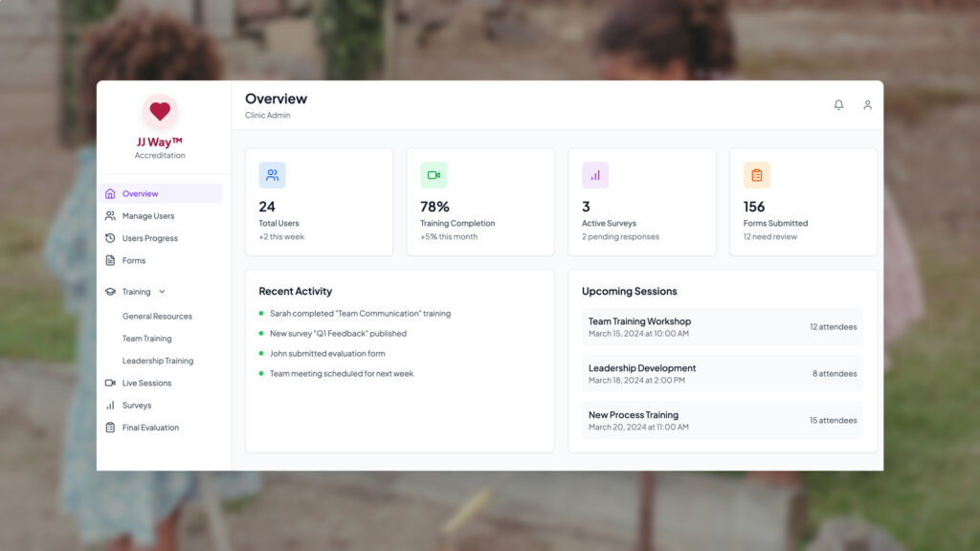Click the notification bell icon

click(838, 105)
